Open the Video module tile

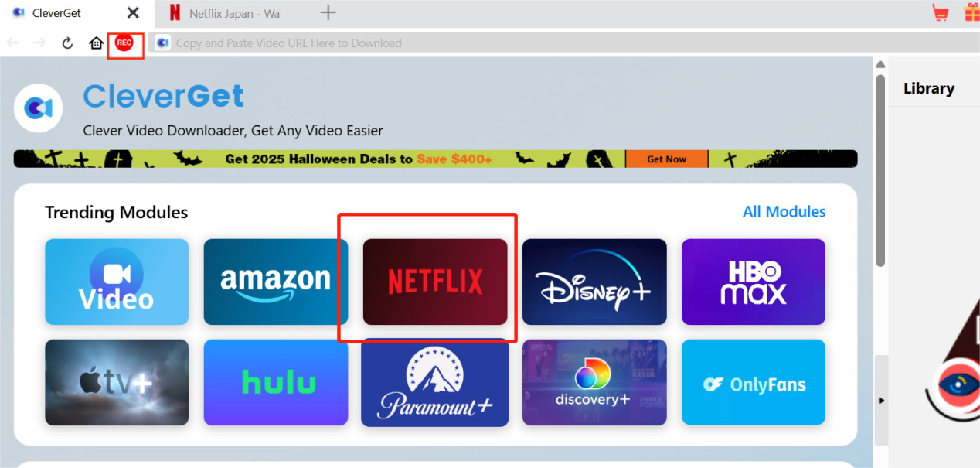click(x=117, y=282)
